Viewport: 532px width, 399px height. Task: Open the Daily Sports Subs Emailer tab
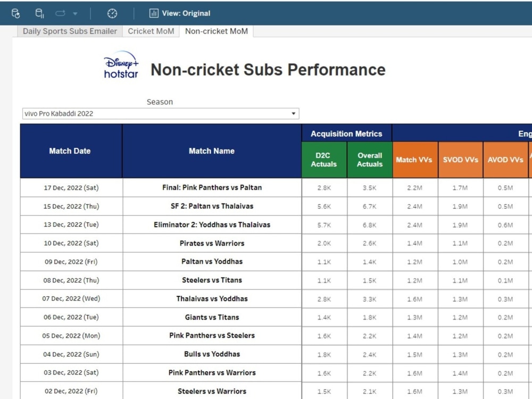coord(69,31)
